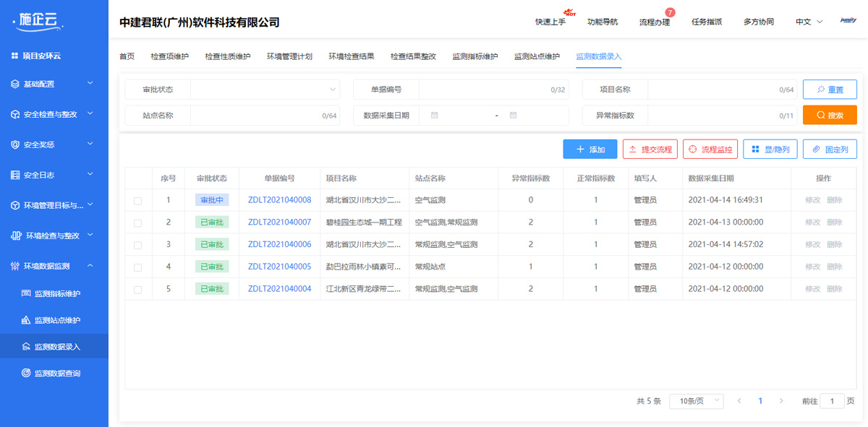
Task: Switch to the 检查项维护 tab
Action: pos(170,56)
